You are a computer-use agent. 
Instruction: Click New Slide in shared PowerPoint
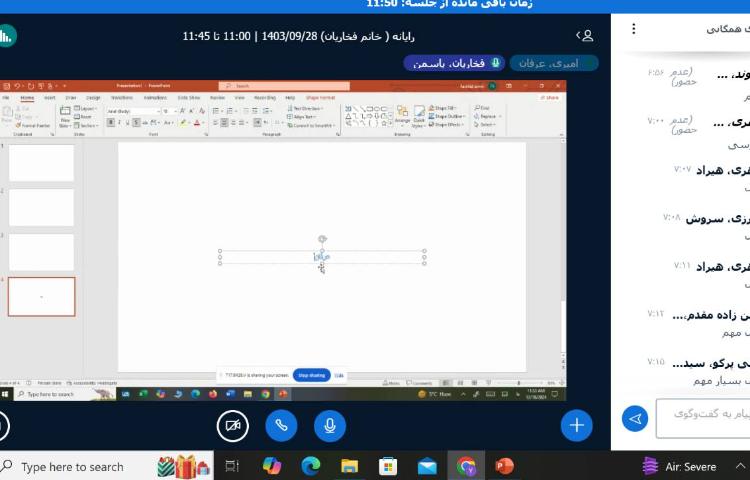pos(65,116)
